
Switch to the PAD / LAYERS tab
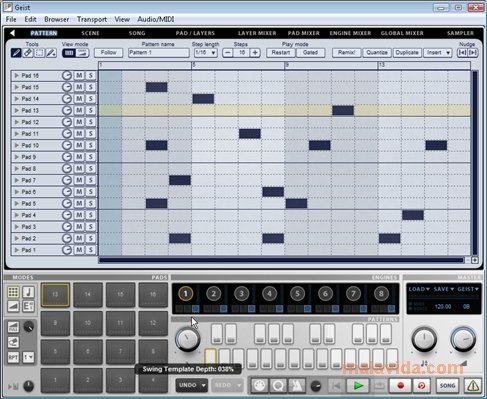(195, 33)
